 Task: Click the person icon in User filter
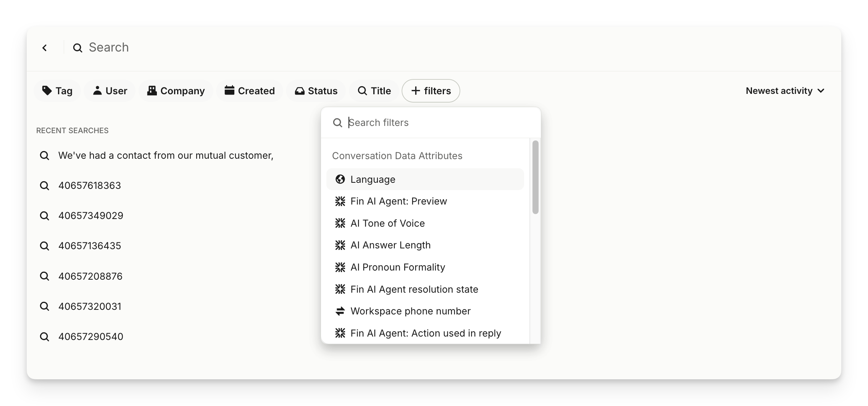click(x=97, y=90)
